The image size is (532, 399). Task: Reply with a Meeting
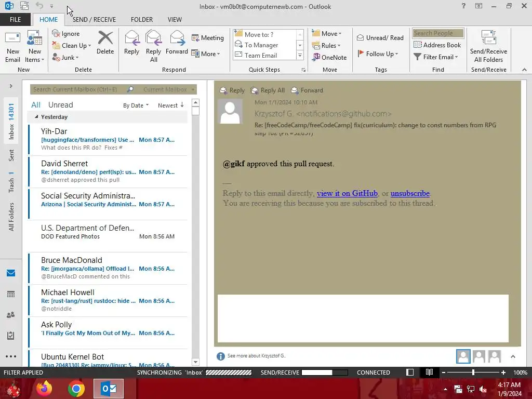(x=208, y=37)
